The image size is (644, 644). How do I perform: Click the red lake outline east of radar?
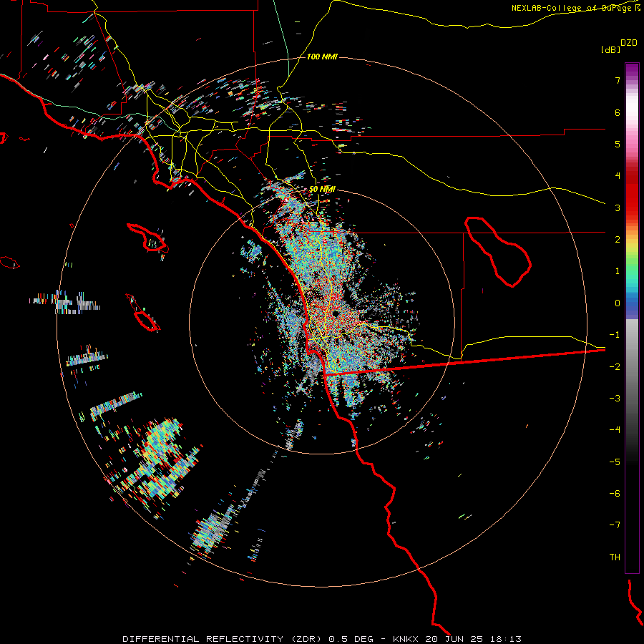coord(498,252)
